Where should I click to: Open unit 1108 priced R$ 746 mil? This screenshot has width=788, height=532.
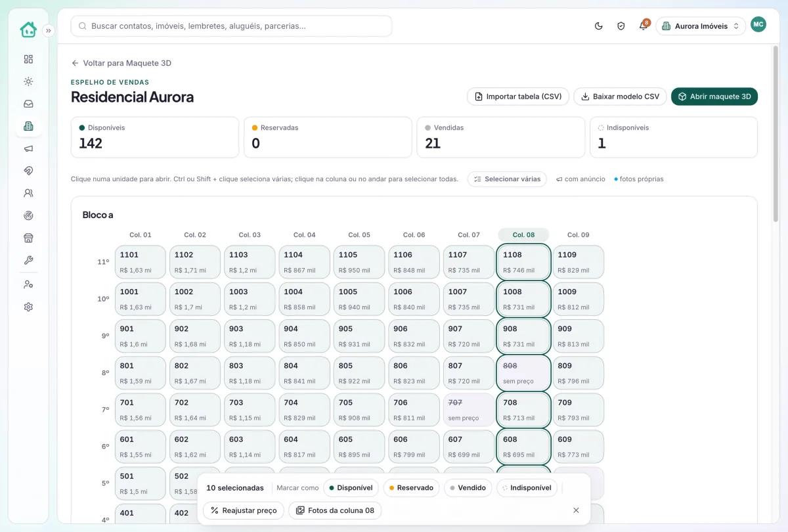(523, 262)
